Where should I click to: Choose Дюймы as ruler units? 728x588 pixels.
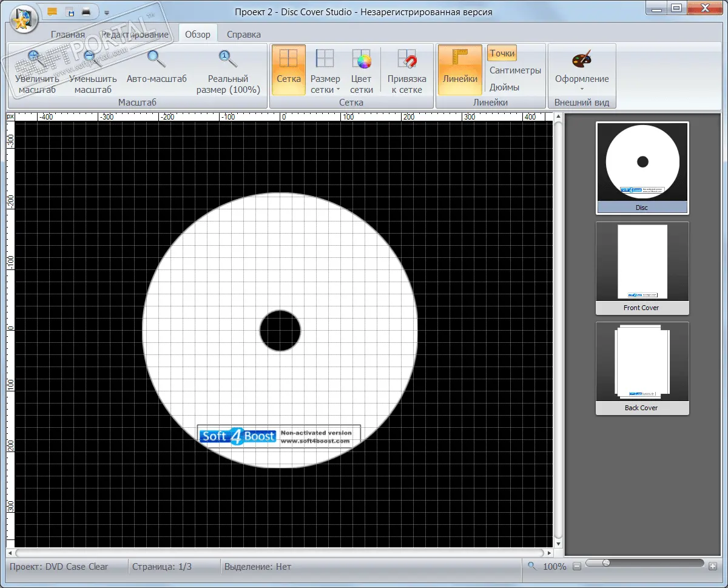click(504, 87)
